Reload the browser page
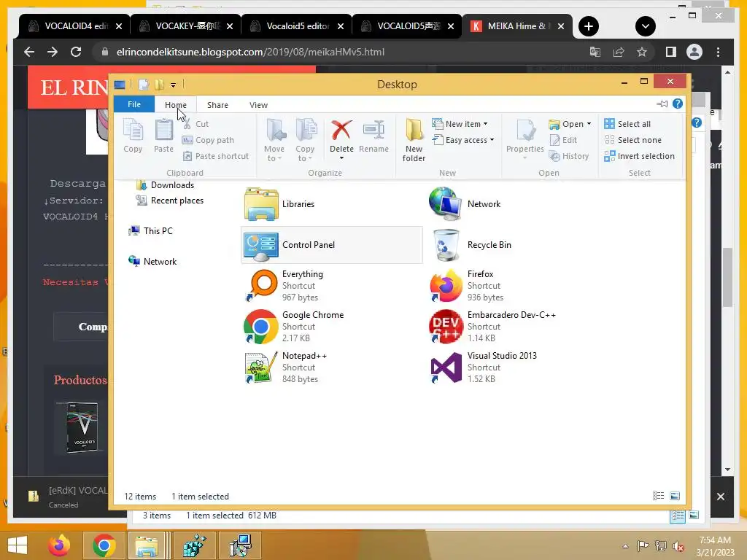 point(76,52)
